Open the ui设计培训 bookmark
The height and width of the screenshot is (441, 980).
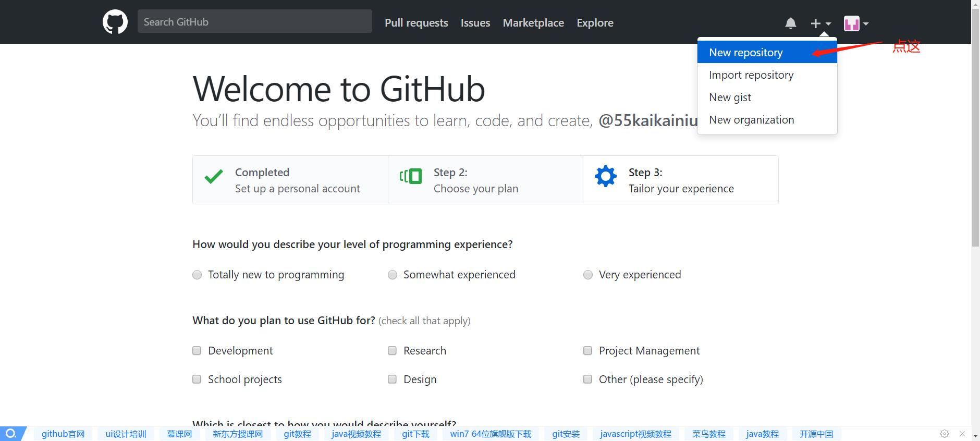click(x=126, y=434)
